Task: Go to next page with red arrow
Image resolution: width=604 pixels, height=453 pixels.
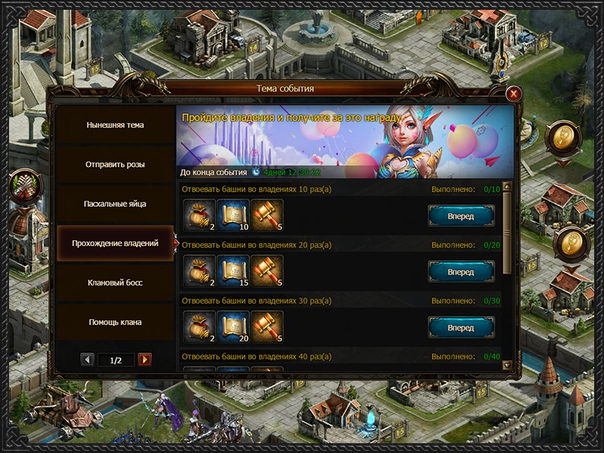Action: coord(144,360)
